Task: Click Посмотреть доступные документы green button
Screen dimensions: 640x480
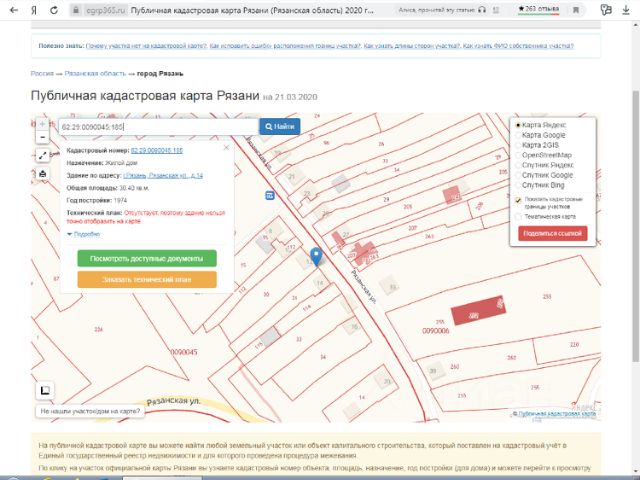Action: (x=147, y=258)
